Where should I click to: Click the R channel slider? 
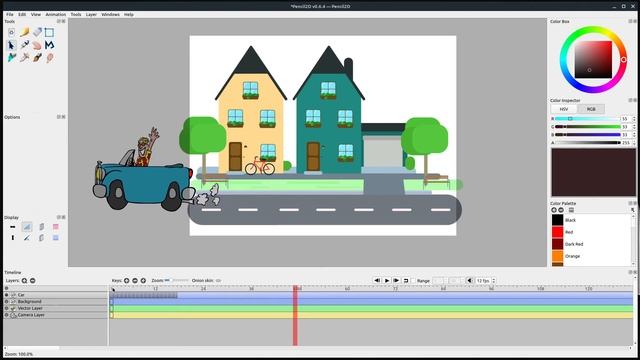pos(587,119)
